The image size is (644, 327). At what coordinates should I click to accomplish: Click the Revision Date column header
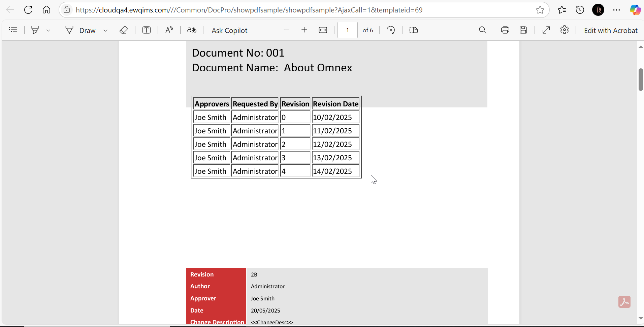click(x=335, y=104)
